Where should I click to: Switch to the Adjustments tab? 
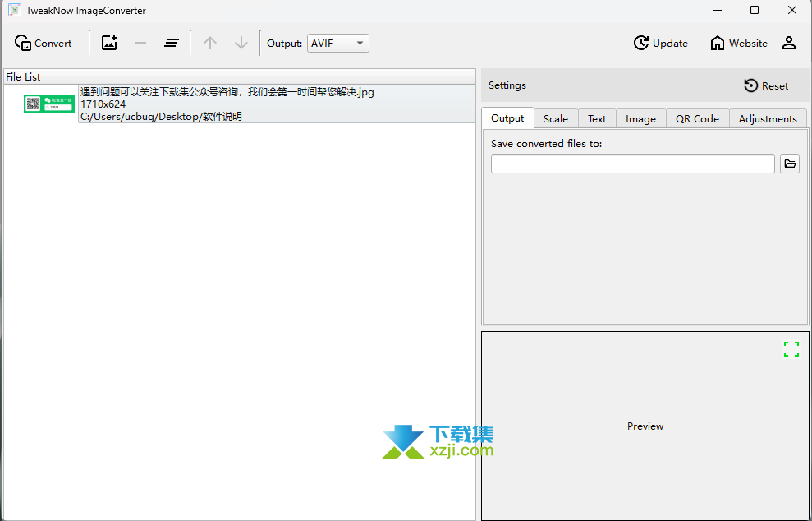767,118
